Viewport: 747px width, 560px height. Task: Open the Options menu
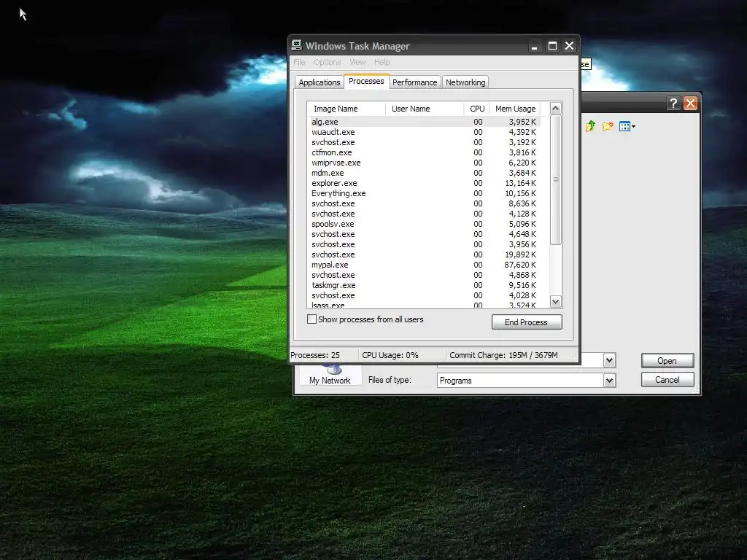point(328,62)
